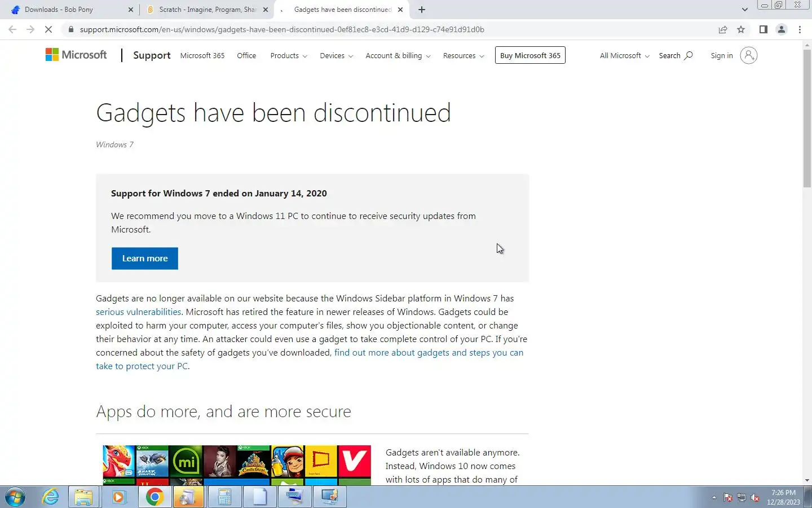Click 'Gadgets have been discontinued' heading
The height and width of the screenshot is (508, 812).
(x=273, y=113)
